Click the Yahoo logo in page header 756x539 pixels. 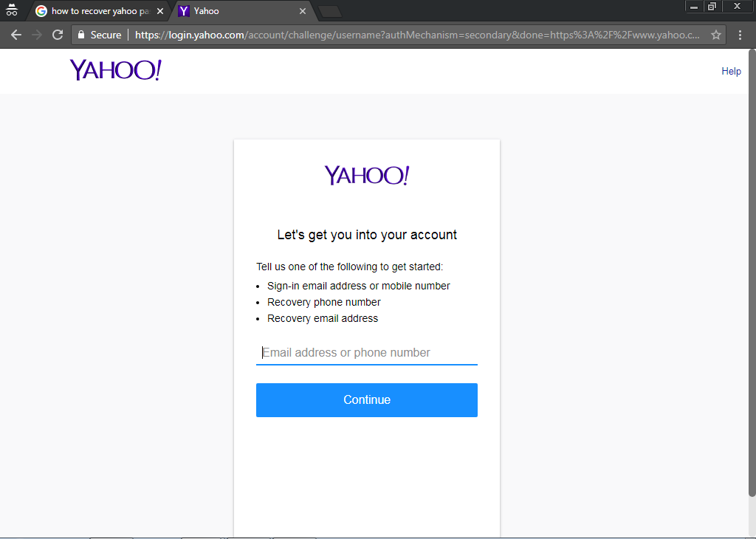[115, 70]
